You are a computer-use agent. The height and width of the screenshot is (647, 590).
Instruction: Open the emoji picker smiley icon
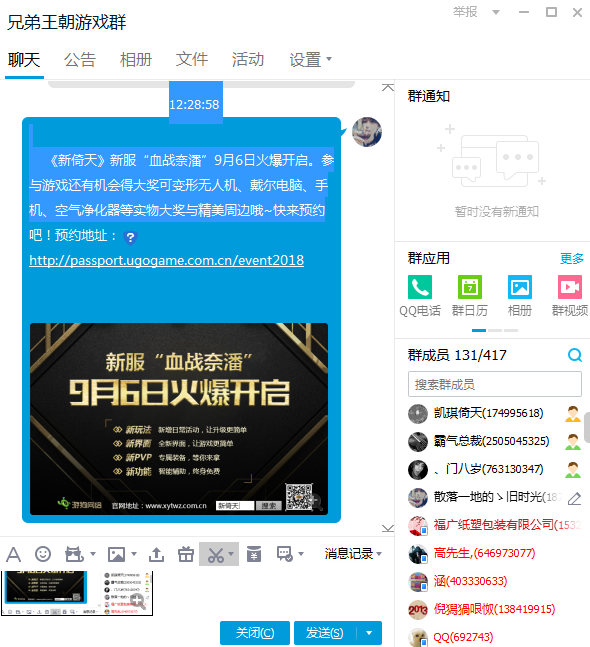pos(43,554)
